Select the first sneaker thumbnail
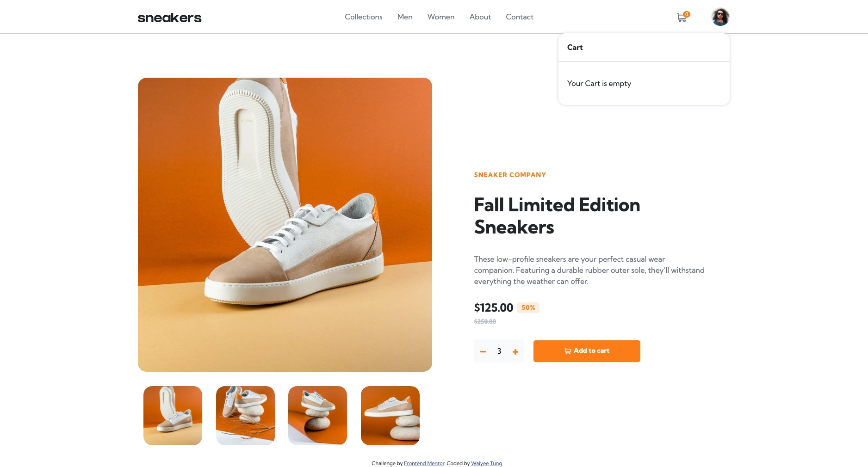Viewport: 868px width, 467px height. [173, 415]
